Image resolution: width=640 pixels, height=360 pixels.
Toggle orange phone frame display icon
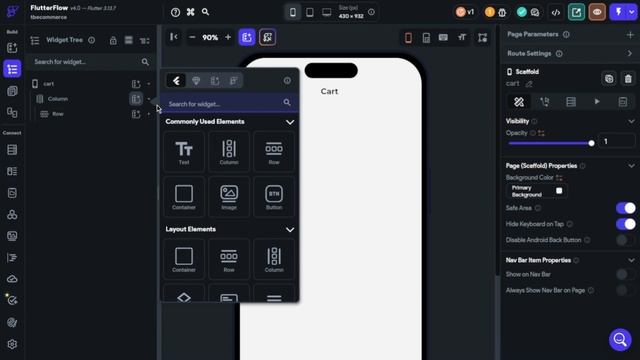[408, 38]
